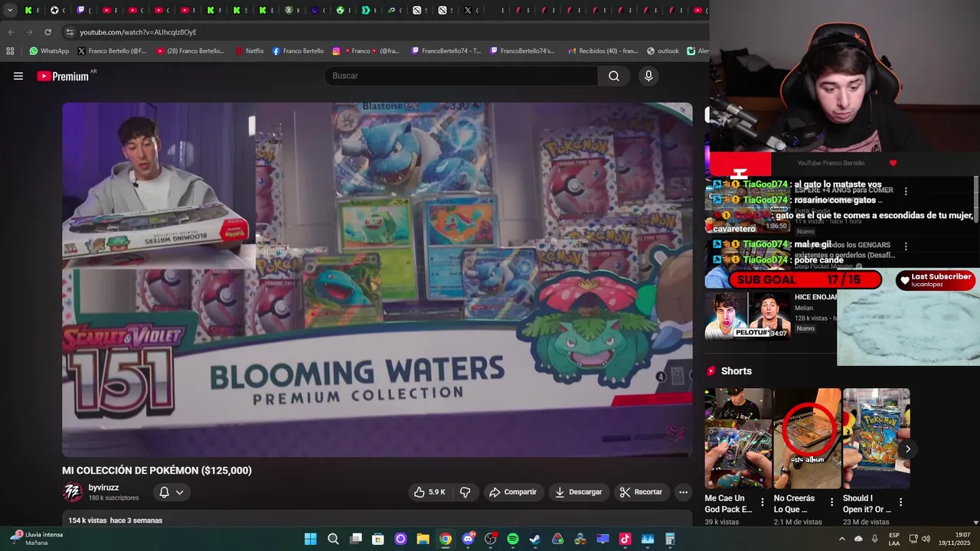
Task: Open the more actions ellipsis under the video
Action: click(x=683, y=492)
